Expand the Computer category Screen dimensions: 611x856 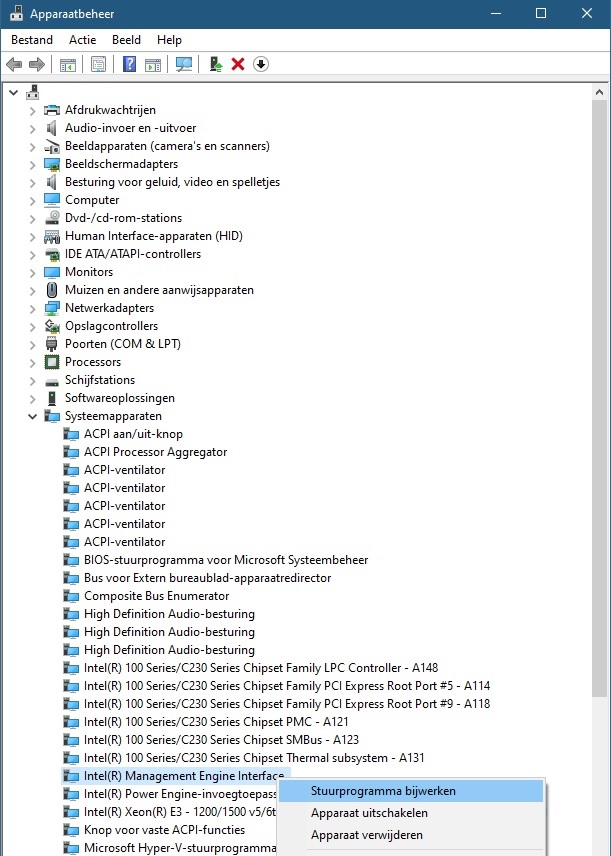coord(32,201)
